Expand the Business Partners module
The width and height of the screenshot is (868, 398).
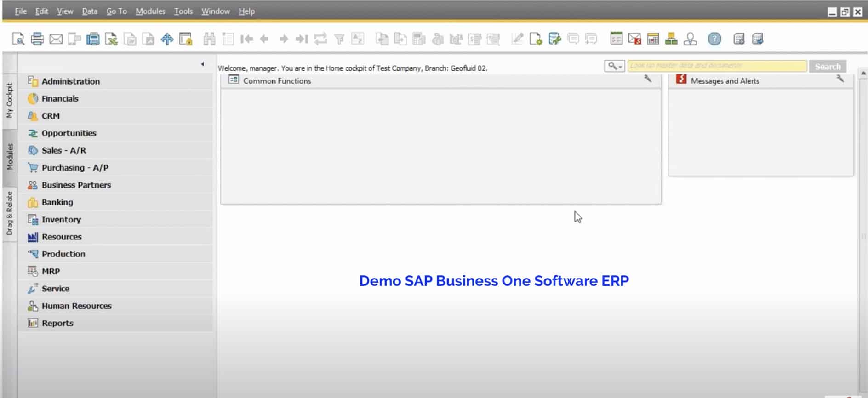(x=115, y=185)
